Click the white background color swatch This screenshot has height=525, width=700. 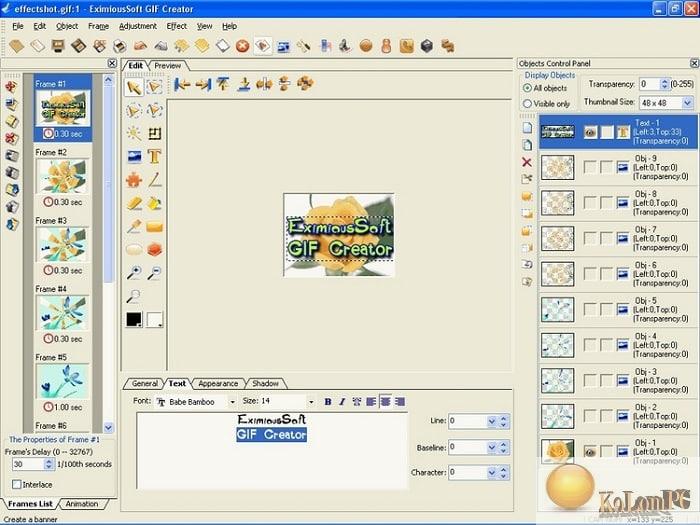[x=154, y=319]
